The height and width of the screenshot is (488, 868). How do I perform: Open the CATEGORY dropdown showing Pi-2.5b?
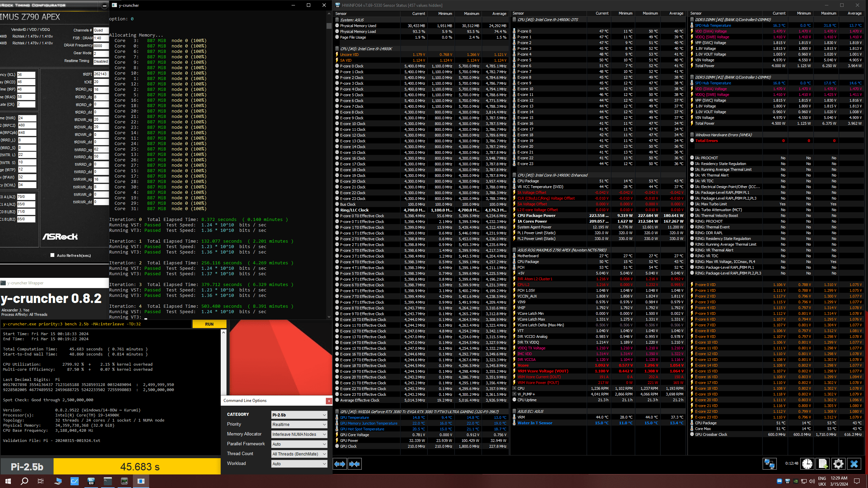pyautogui.click(x=299, y=415)
